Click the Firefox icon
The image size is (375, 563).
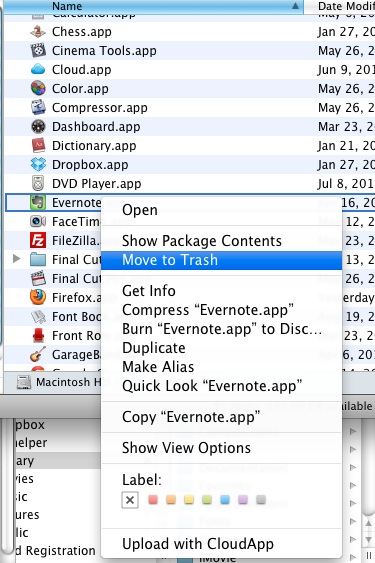coord(38,297)
